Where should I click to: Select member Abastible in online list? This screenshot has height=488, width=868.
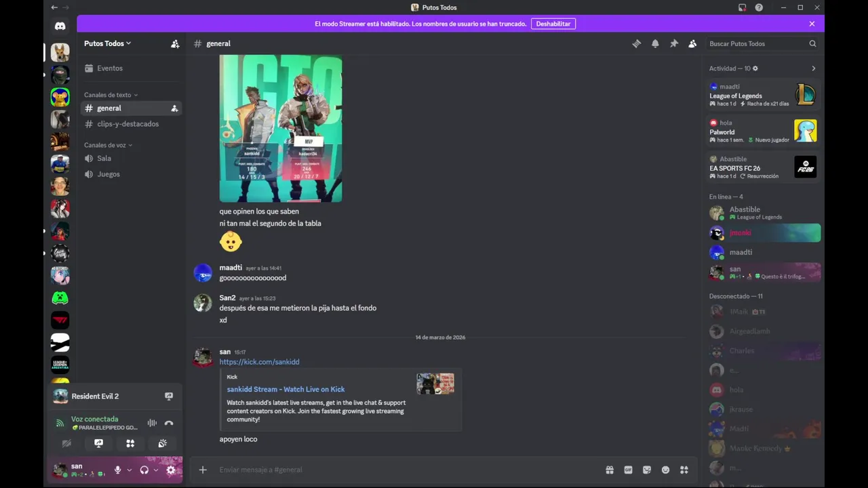763,213
